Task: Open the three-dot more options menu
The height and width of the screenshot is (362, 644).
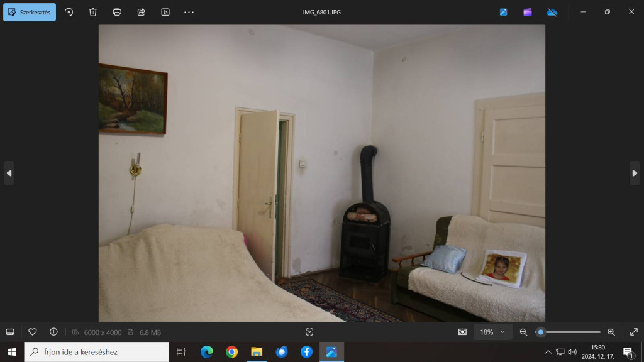Action: tap(189, 12)
